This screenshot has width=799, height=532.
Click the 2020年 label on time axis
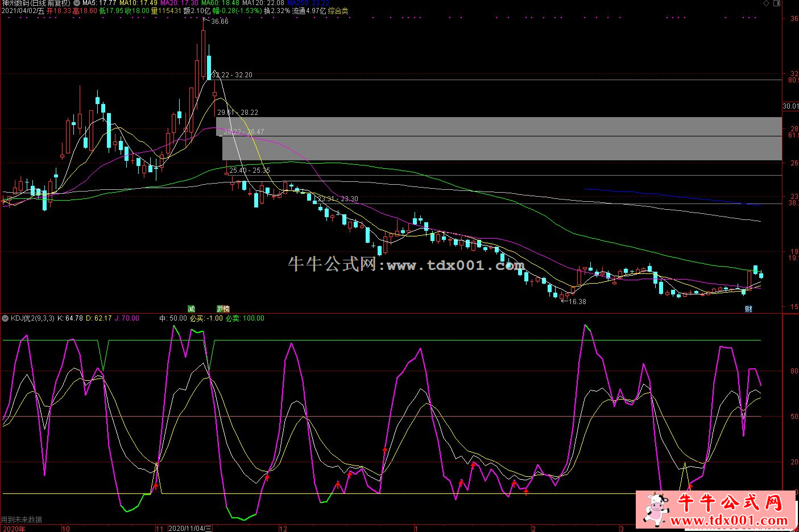coord(13,529)
